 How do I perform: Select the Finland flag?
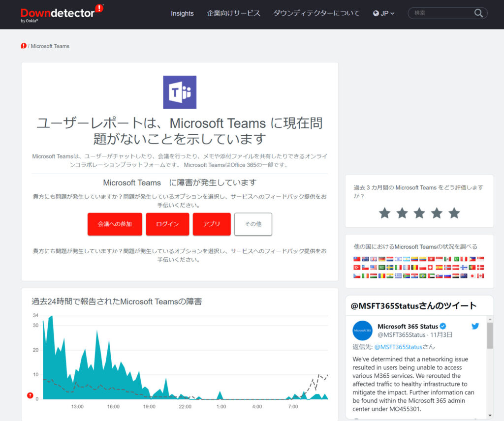[464, 268]
